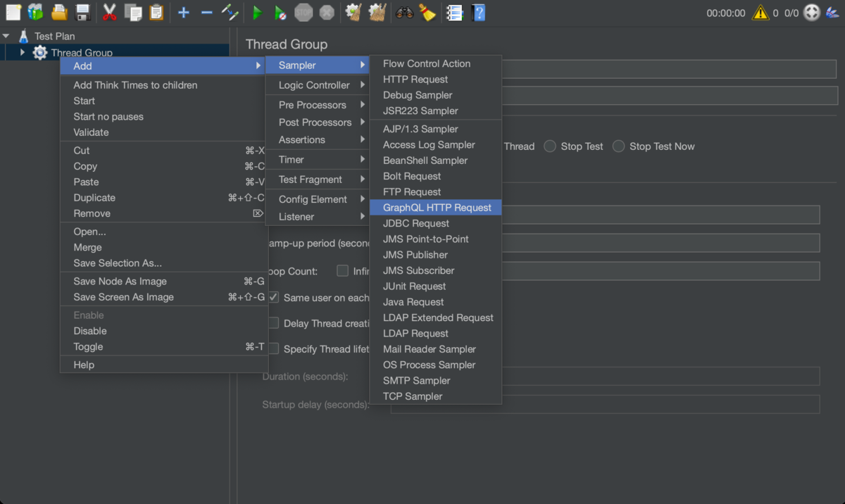Select Flow Control Action entry
Screen dimensions: 845x504
[436, 63]
